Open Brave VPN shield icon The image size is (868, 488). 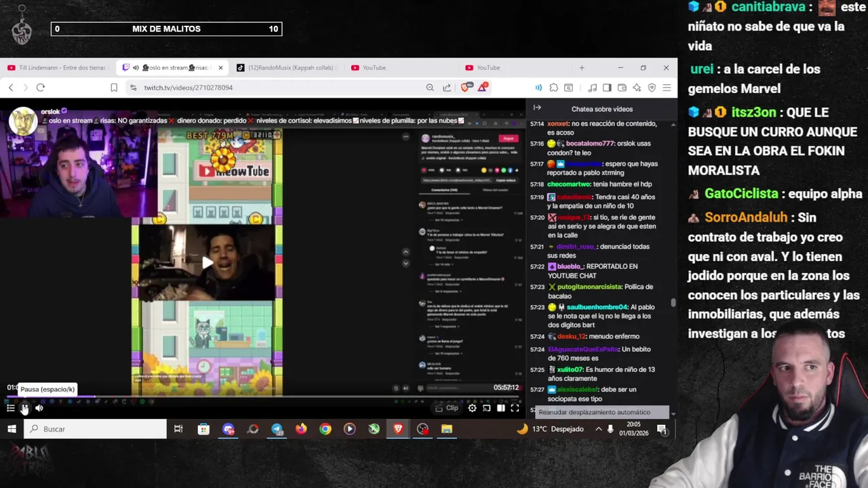click(x=652, y=87)
